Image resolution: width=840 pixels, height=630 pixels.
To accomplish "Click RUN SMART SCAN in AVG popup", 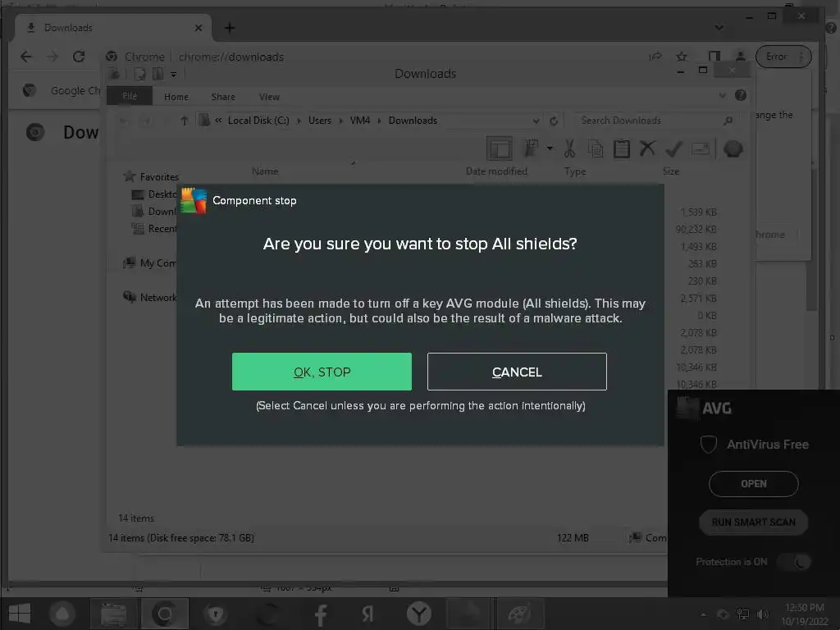I will click(x=753, y=522).
